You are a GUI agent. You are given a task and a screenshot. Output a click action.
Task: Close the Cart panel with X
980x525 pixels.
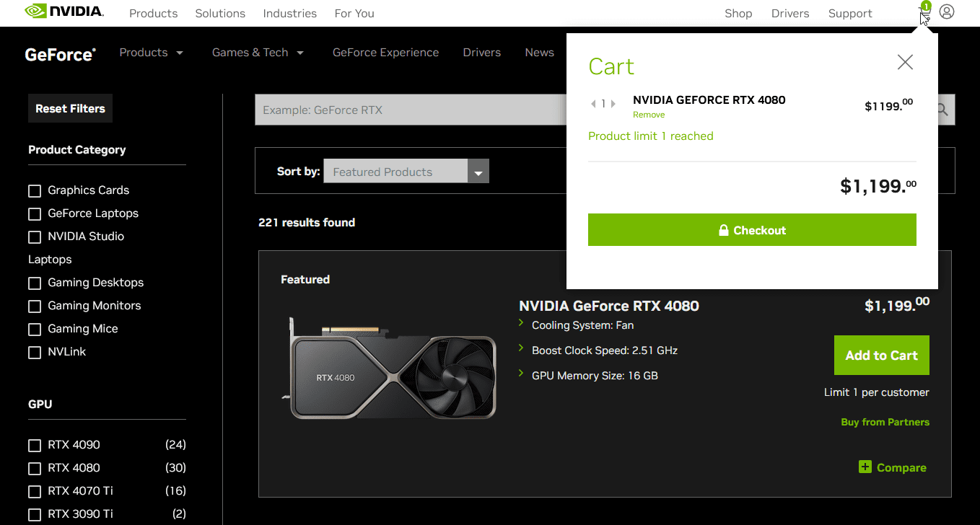point(905,62)
